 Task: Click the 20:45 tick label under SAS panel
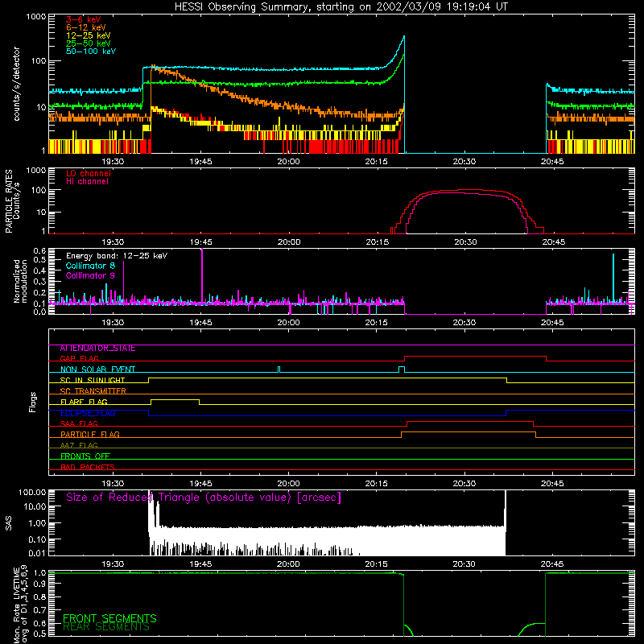pos(552,564)
